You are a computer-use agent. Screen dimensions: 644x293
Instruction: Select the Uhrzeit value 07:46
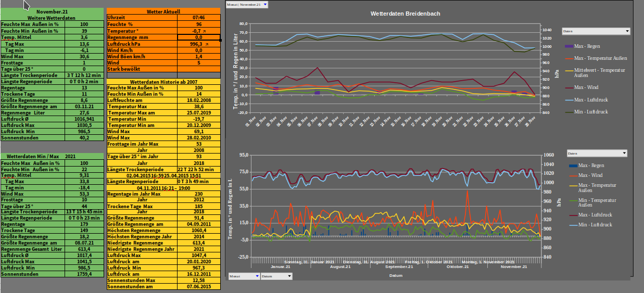coord(199,17)
